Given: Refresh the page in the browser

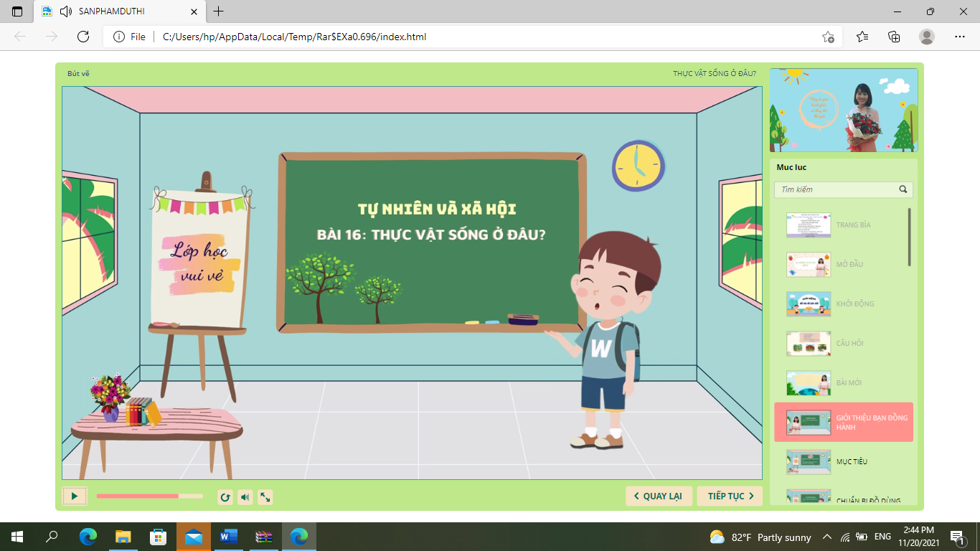Looking at the screenshot, I should (83, 37).
